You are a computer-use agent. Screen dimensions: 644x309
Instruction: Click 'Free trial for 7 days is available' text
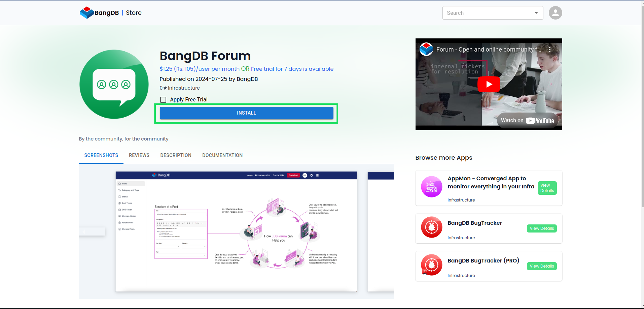[292, 69]
